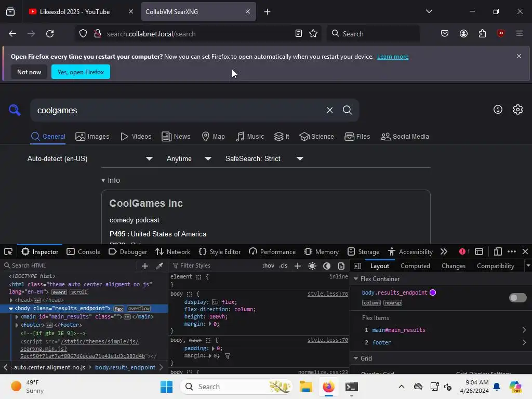Image resolution: width=532 pixels, height=399 pixels.
Task: Click SearXNG logo magnifier
Action: 15,110
